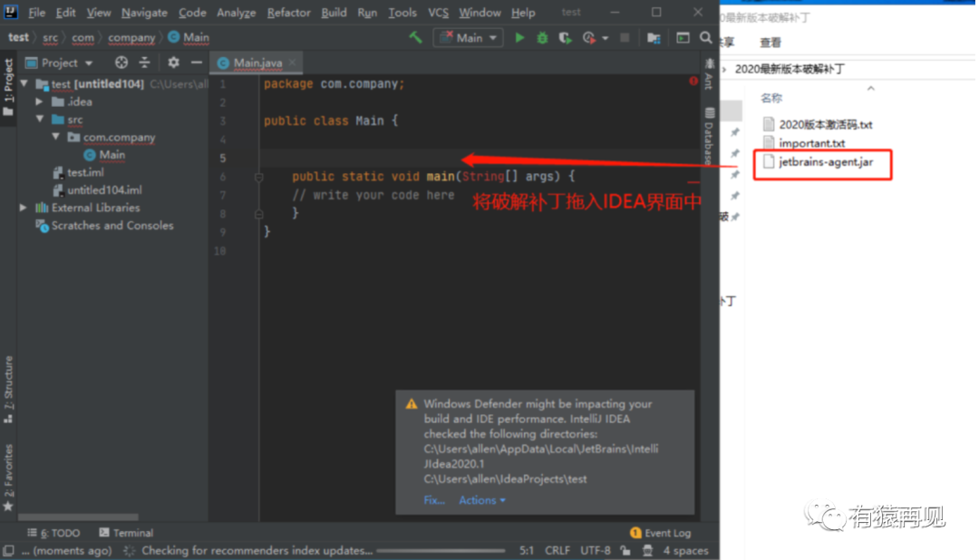Click the Build project hammer icon
The height and width of the screenshot is (560, 979).
415,37
